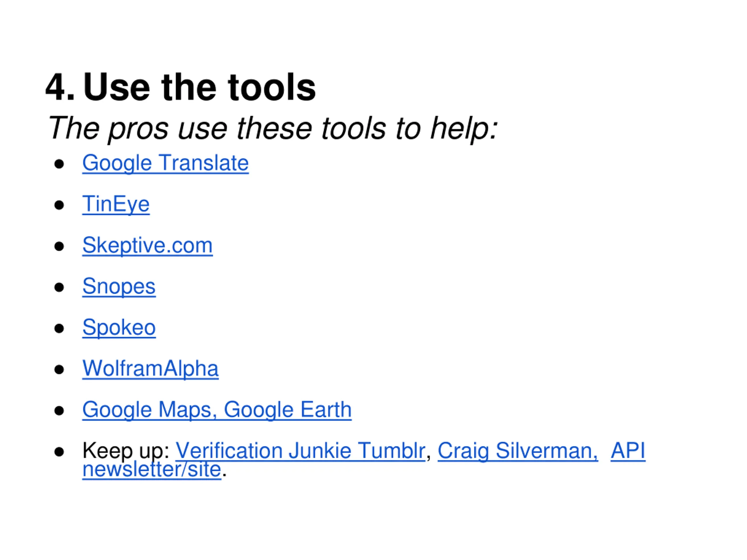This screenshot has height=560, width=747.
Task: Click the bullet beside Snopes
Action: [59, 287]
